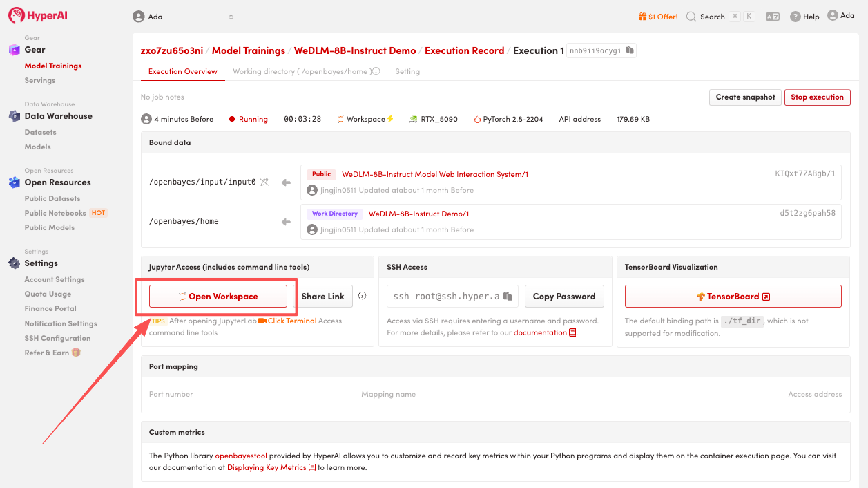The height and width of the screenshot is (488, 868).
Task: Click the $1 Offer gift icon
Action: point(642,17)
